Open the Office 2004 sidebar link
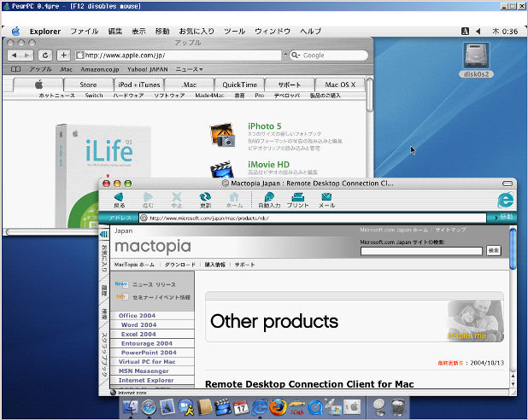 (137, 315)
